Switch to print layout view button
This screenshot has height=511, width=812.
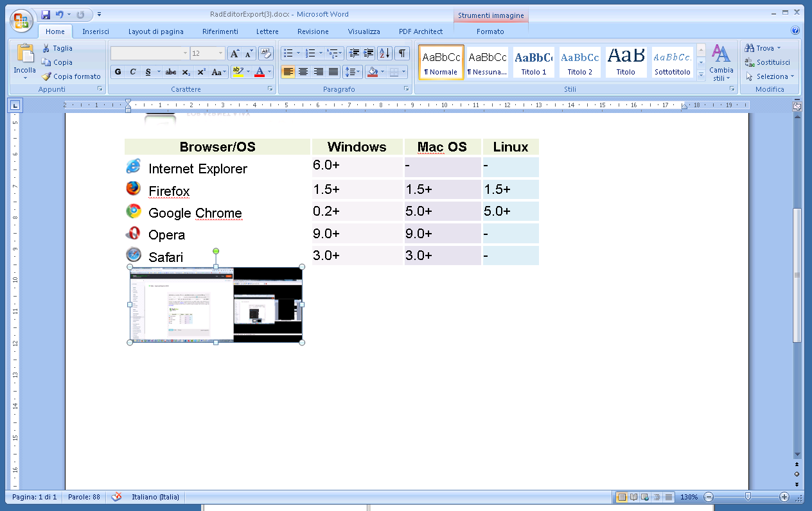[x=621, y=497]
